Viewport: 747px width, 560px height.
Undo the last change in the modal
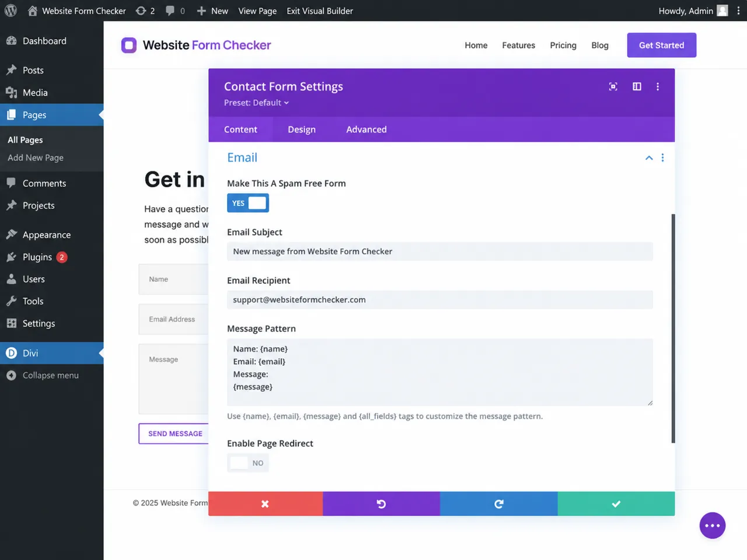(381, 504)
